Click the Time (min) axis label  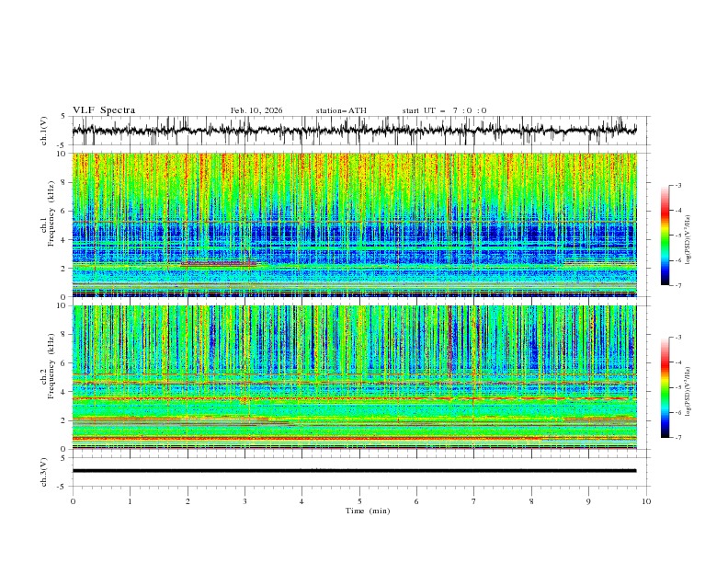(367, 510)
